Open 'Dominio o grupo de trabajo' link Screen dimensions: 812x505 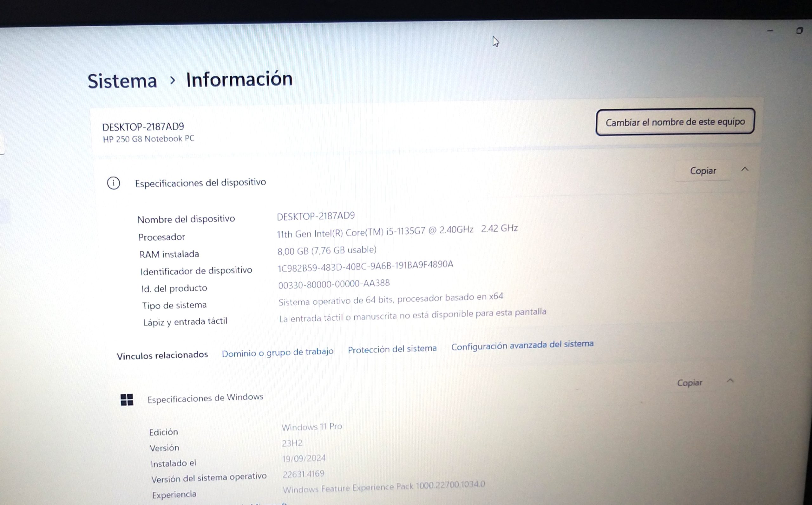tap(278, 353)
